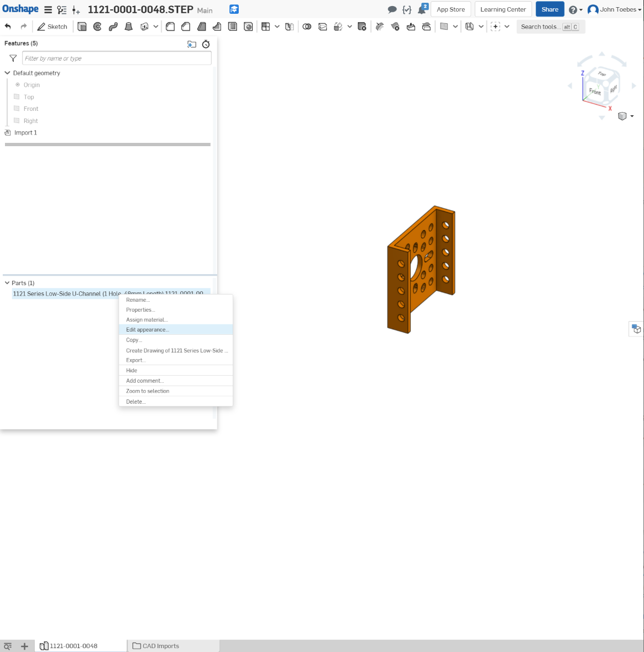Image resolution: width=644 pixels, height=652 pixels.
Task: Select the Frame selection tool
Action: pos(495,26)
